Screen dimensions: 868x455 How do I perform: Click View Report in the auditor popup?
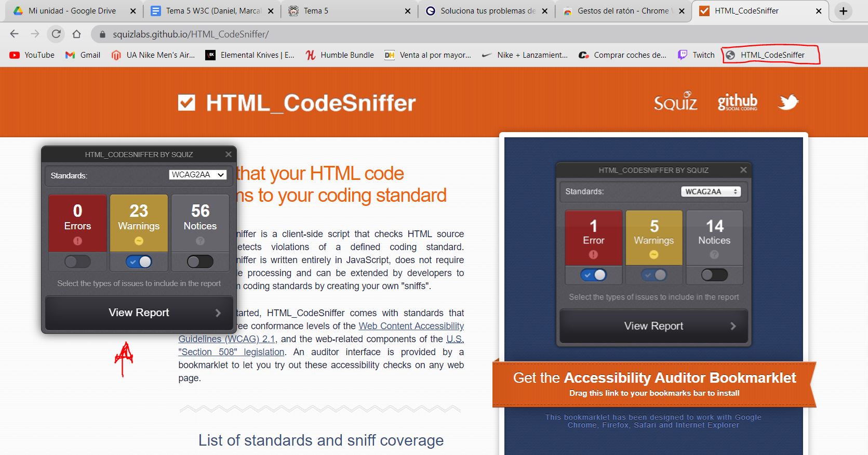click(139, 313)
